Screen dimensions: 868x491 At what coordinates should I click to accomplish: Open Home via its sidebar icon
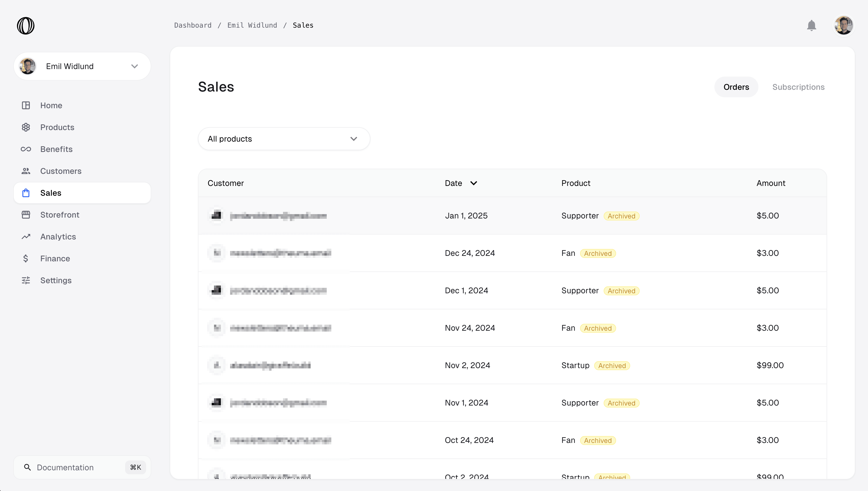point(26,106)
